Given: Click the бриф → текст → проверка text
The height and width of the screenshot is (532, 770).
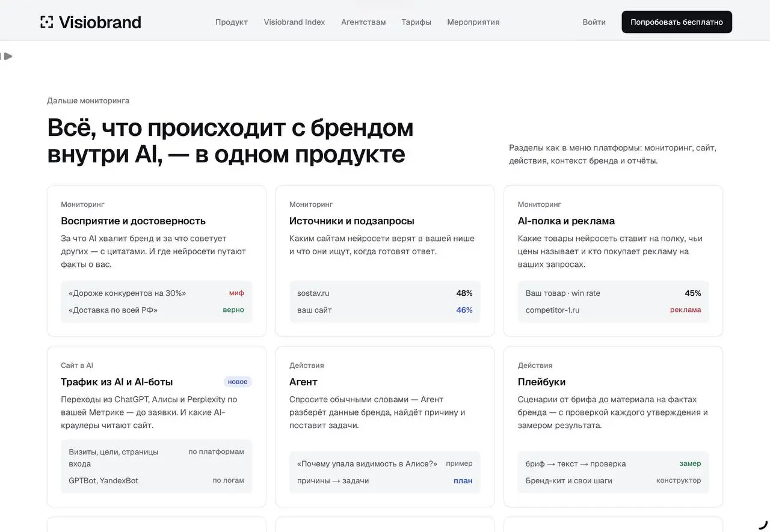Looking at the screenshot, I should 576,464.
